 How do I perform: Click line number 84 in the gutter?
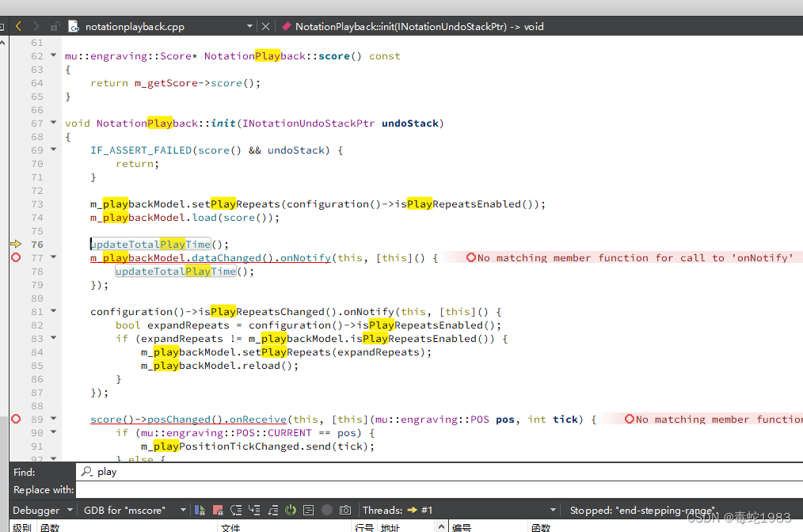point(37,351)
